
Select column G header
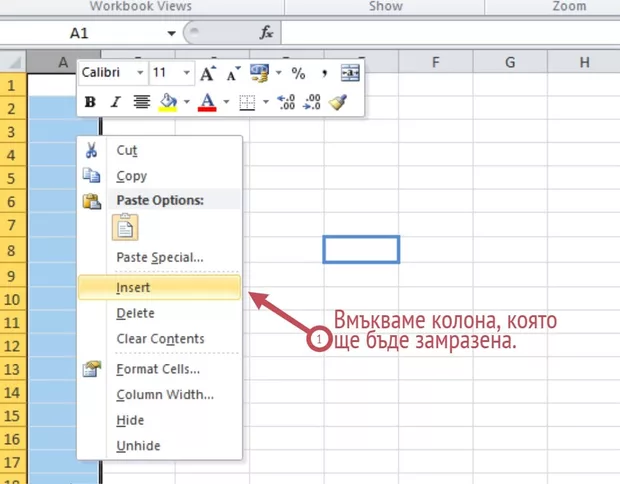[x=510, y=62]
